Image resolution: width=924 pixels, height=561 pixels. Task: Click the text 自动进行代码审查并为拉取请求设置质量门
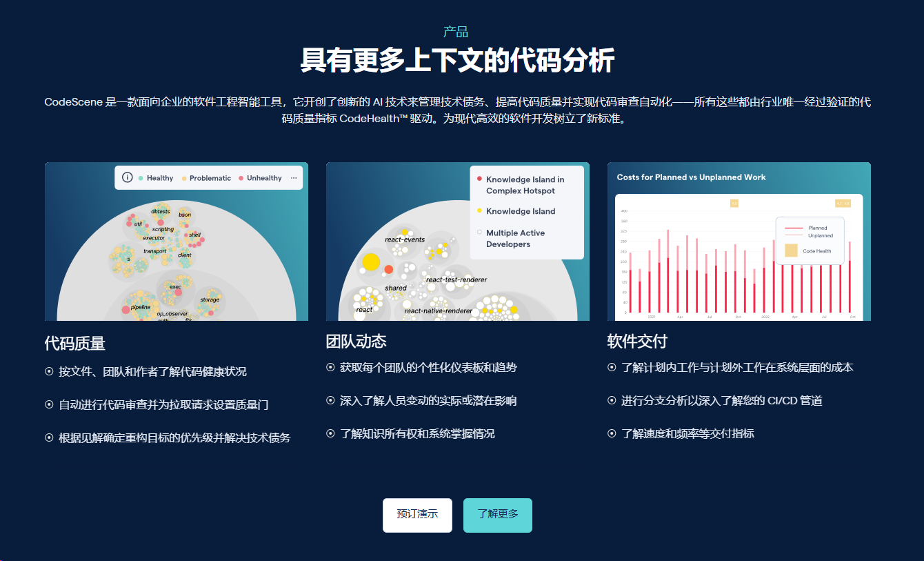tap(163, 404)
